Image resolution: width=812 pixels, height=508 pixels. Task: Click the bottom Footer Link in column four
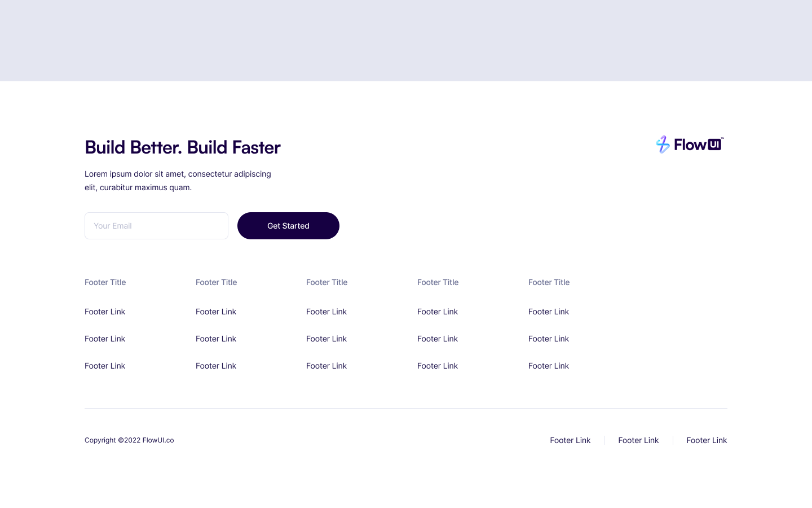click(x=438, y=366)
